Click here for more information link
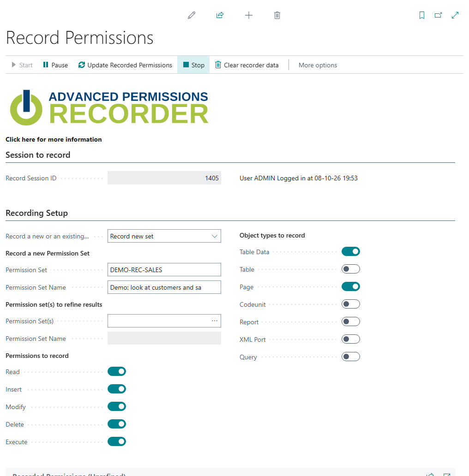The height and width of the screenshot is (476, 469). pos(54,139)
